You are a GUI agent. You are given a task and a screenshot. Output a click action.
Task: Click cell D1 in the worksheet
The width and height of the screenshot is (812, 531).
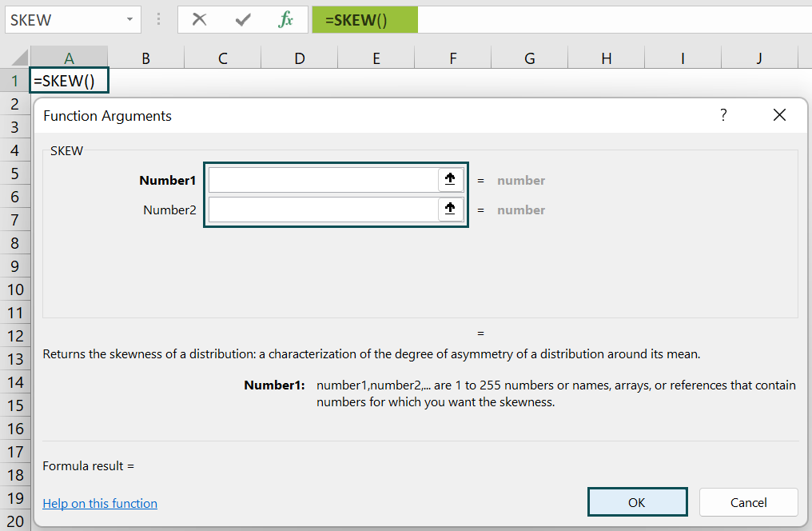[x=300, y=81]
